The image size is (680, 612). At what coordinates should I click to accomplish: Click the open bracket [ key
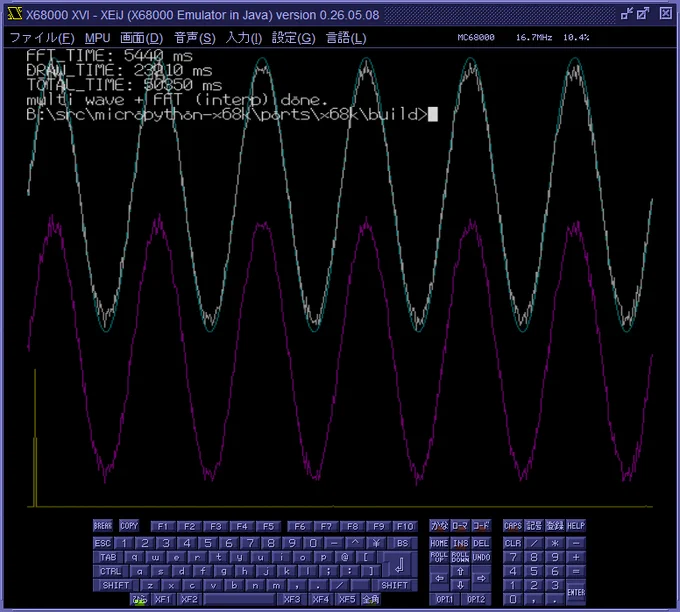click(366, 557)
